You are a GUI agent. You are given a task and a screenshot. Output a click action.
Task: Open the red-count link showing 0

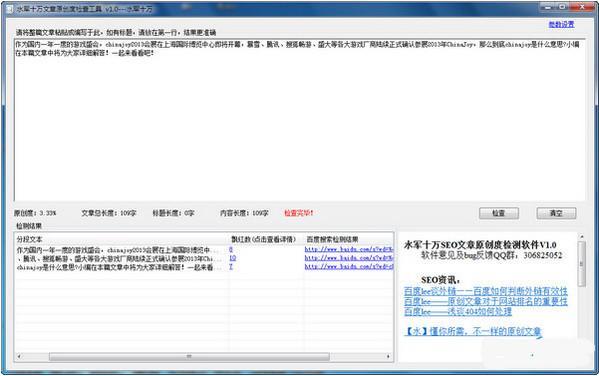(x=231, y=250)
